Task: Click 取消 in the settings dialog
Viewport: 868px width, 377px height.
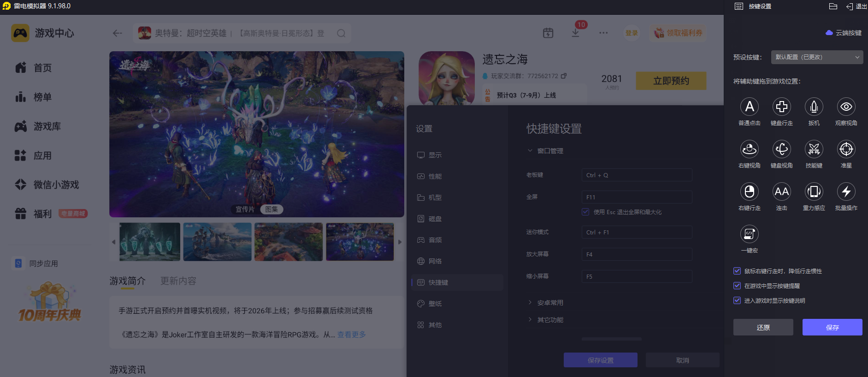Action: tap(683, 360)
